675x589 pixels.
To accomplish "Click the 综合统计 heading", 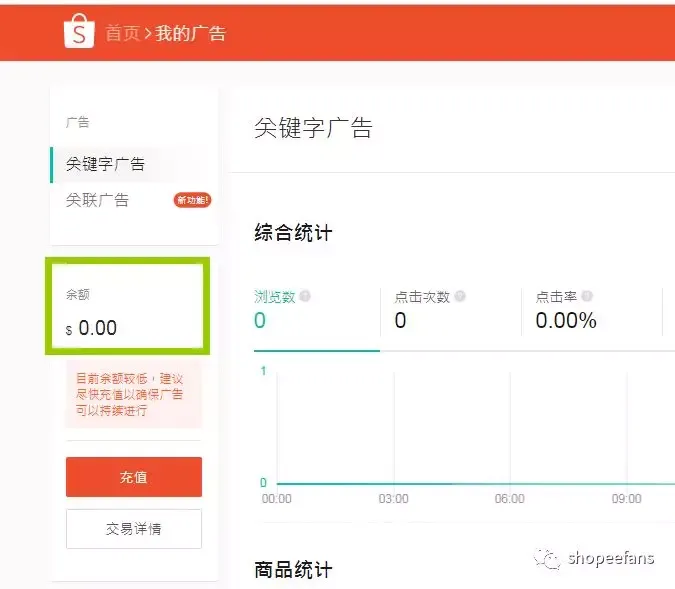I will (x=293, y=233).
